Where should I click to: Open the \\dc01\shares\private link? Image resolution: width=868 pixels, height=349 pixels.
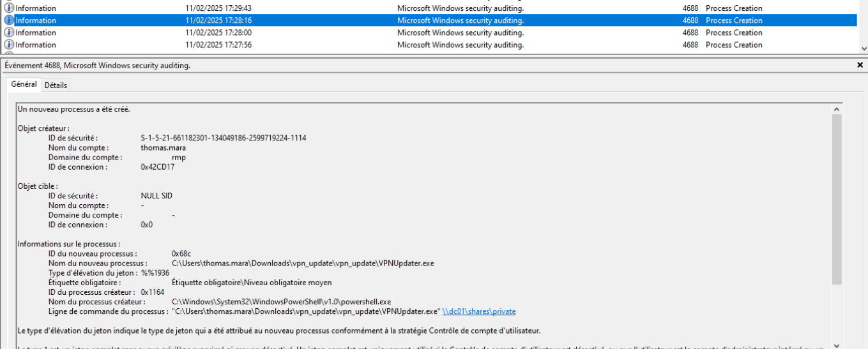point(478,311)
